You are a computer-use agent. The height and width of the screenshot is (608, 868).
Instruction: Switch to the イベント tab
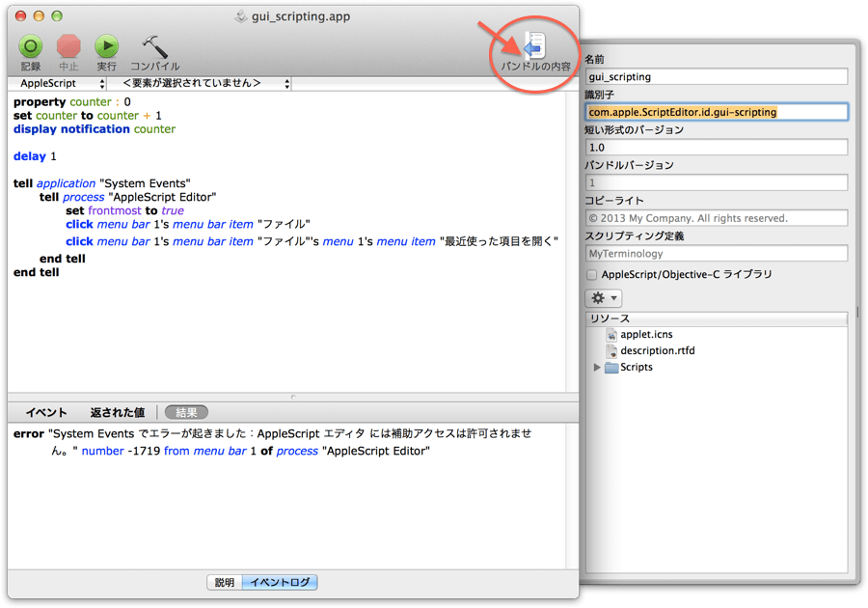point(46,412)
